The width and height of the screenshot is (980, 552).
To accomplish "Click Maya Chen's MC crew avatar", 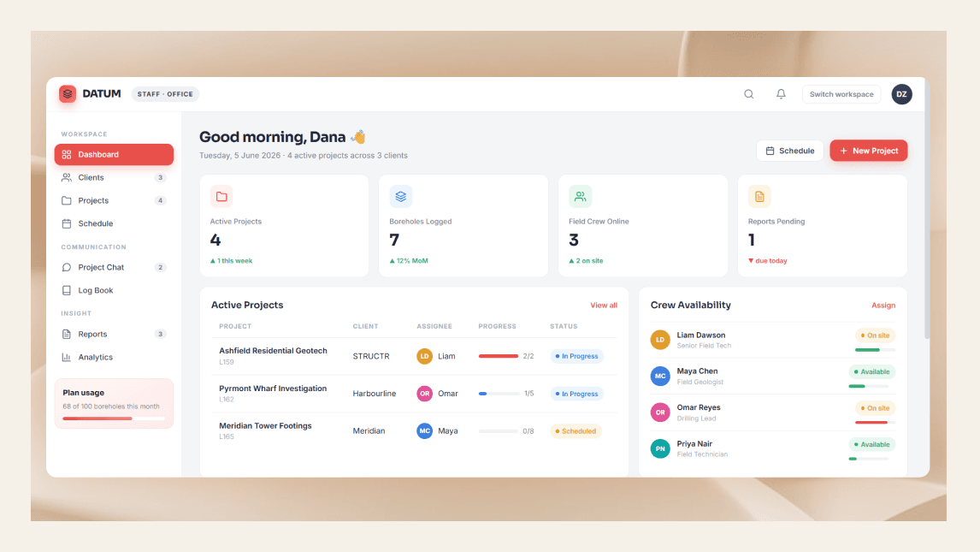I will (x=660, y=376).
